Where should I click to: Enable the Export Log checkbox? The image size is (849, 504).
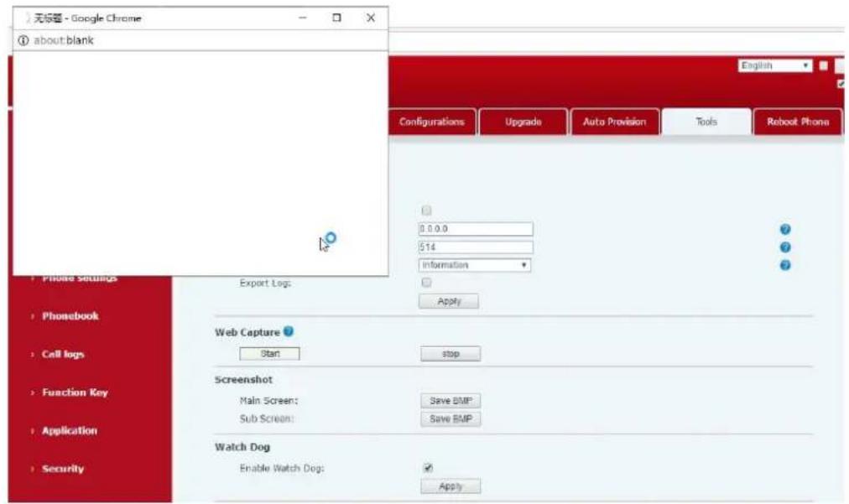point(427,282)
